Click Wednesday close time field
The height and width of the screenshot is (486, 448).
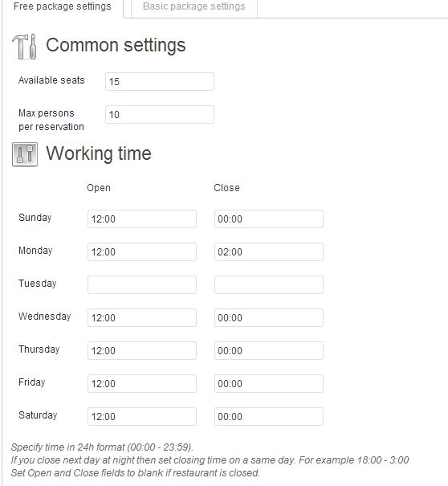click(x=269, y=317)
